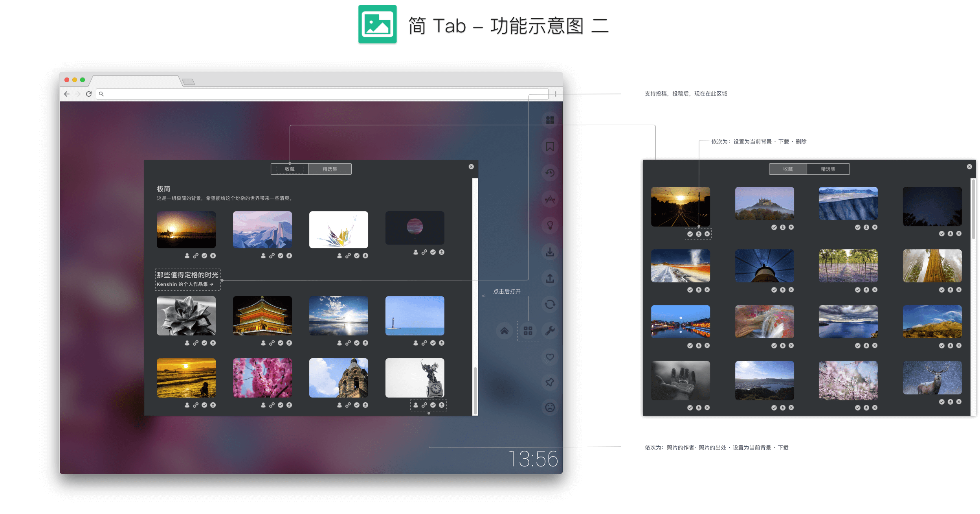
Task: Click the home icon beside the grid icon
Action: point(504,331)
